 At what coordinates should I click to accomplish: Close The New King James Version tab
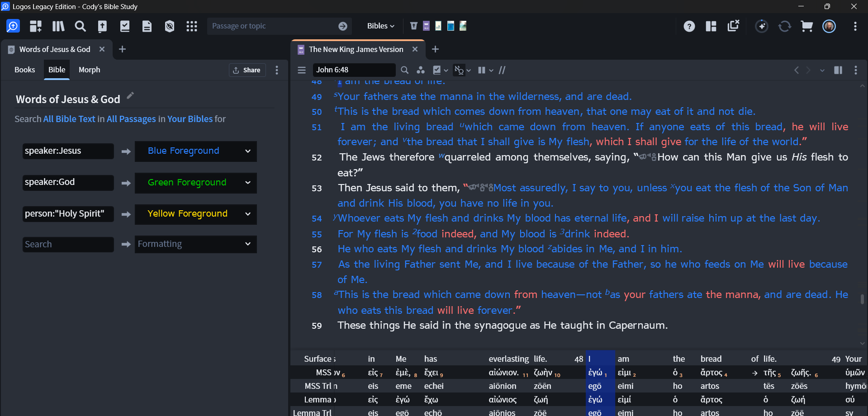click(x=415, y=49)
